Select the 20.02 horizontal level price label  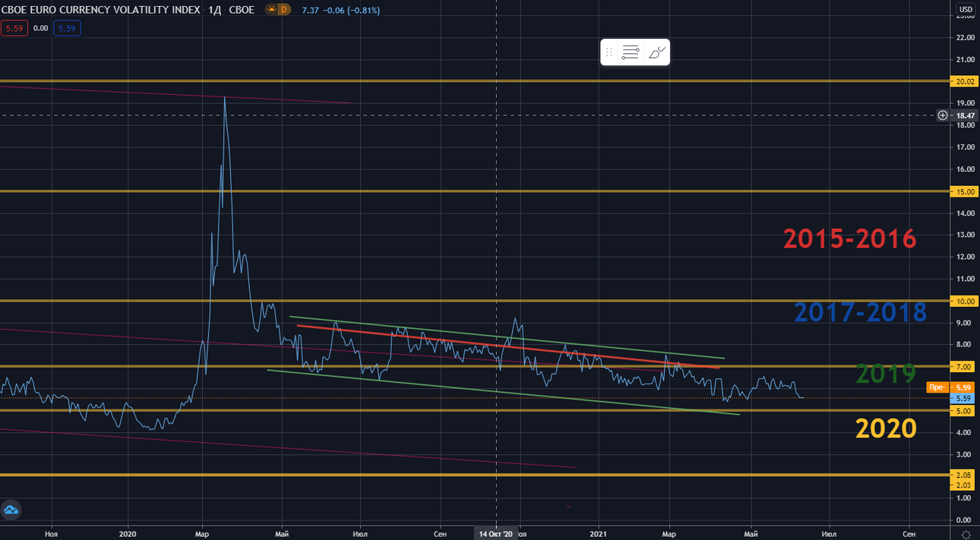tap(965, 82)
